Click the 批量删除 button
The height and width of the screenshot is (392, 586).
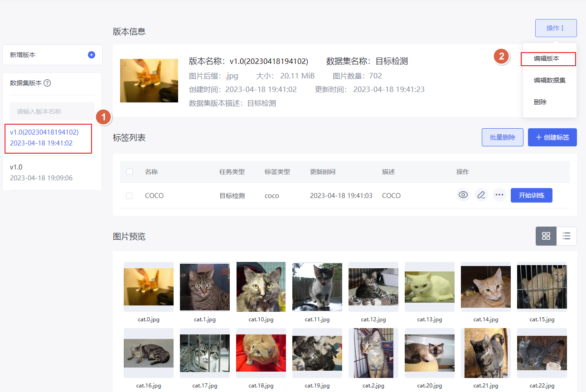click(x=502, y=137)
